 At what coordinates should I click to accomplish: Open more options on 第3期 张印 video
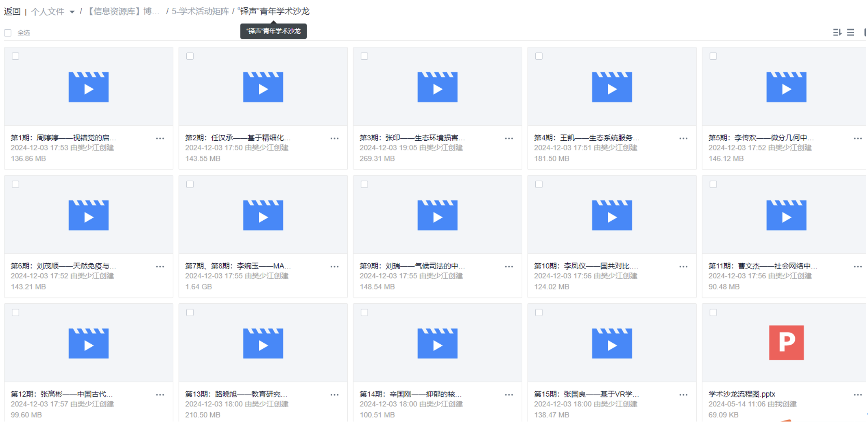(x=509, y=138)
